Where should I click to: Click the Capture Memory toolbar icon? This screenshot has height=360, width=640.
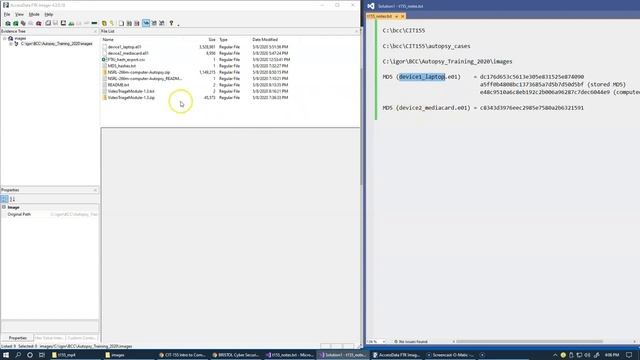tap(94, 23)
